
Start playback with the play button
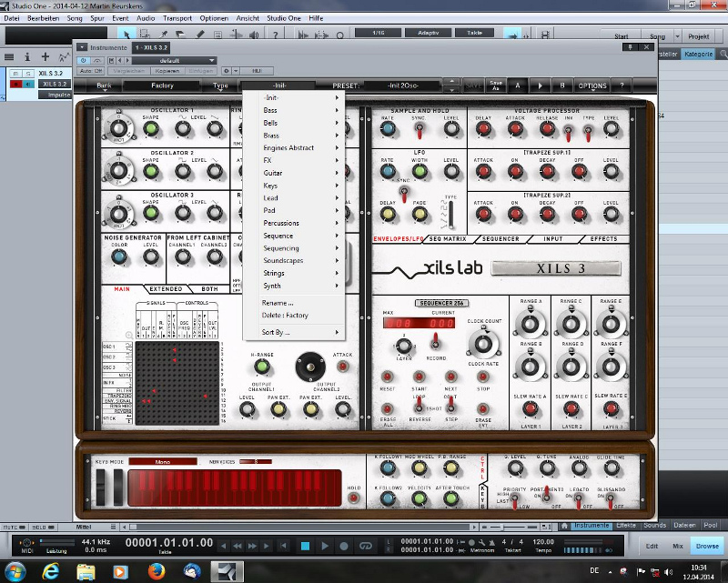click(x=325, y=547)
